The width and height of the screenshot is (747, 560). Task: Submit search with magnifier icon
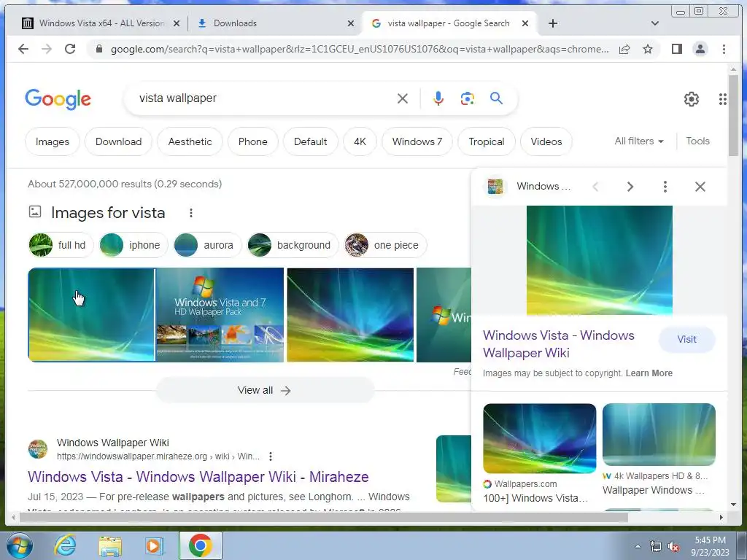(x=496, y=98)
